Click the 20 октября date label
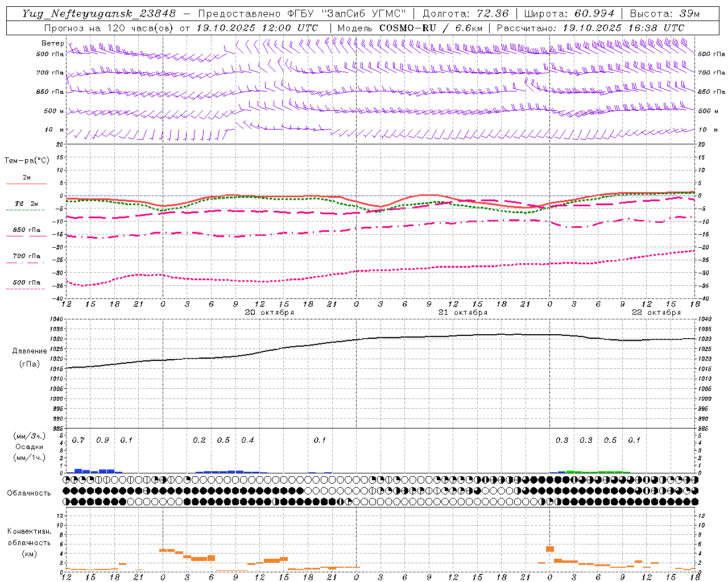The height and width of the screenshot is (582, 728). [269, 313]
